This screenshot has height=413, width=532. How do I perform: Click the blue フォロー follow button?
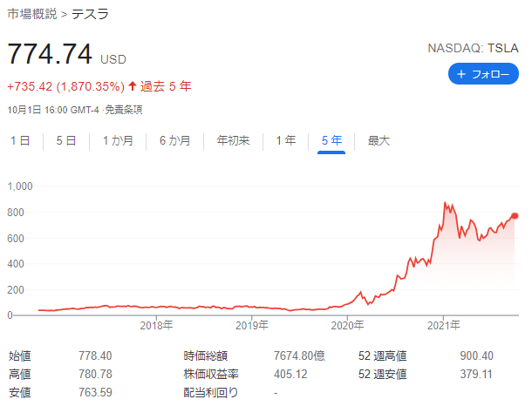483,73
